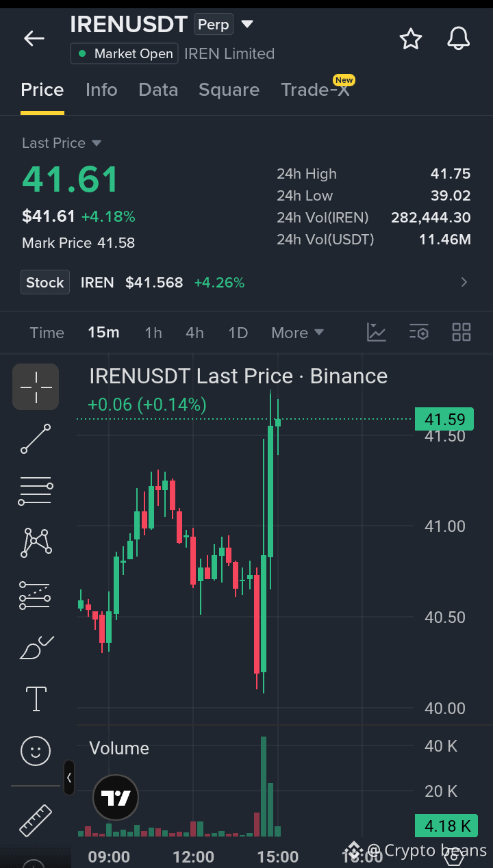Add IRENUSDT to favorites with the star
Viewport: 493px width, 868px height.
click(x=411, y=39)
